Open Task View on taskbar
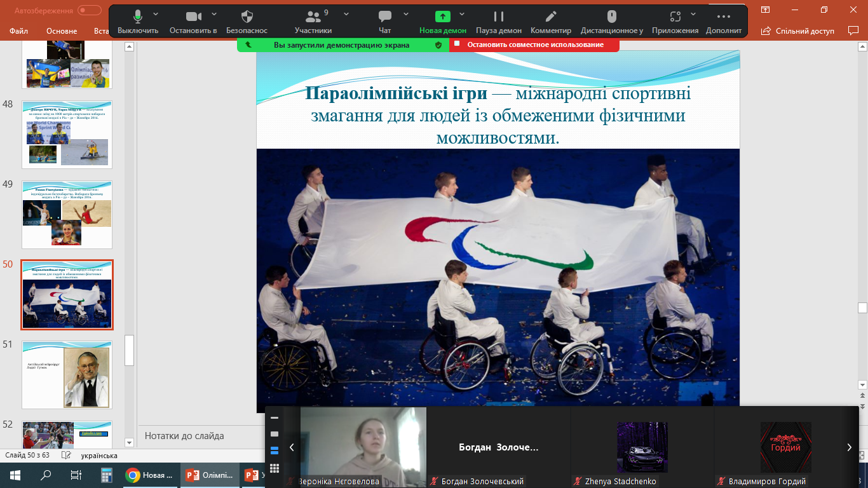Image resolution: width=868 pixels, height=488 pixels. click(x=76, y=475)
